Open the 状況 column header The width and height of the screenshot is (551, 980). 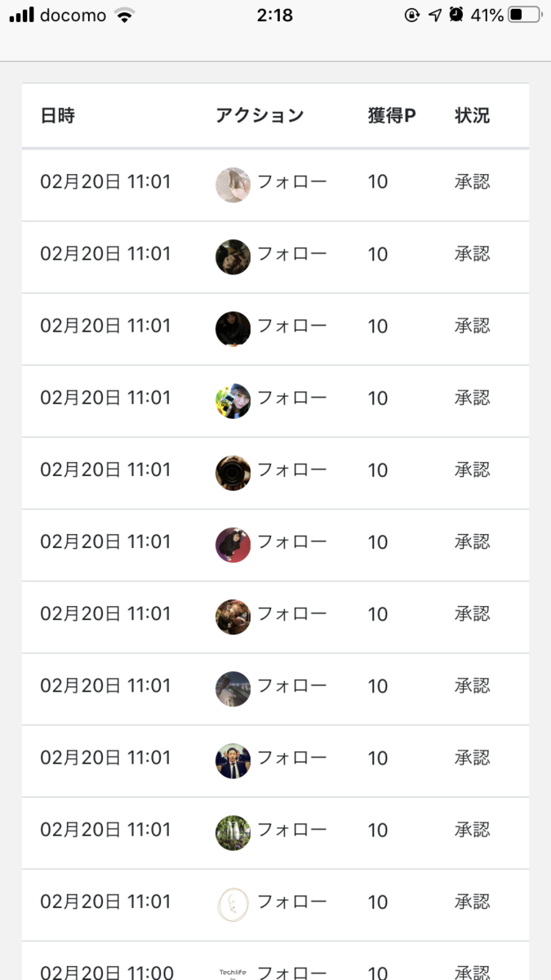[x=472, y=115]
